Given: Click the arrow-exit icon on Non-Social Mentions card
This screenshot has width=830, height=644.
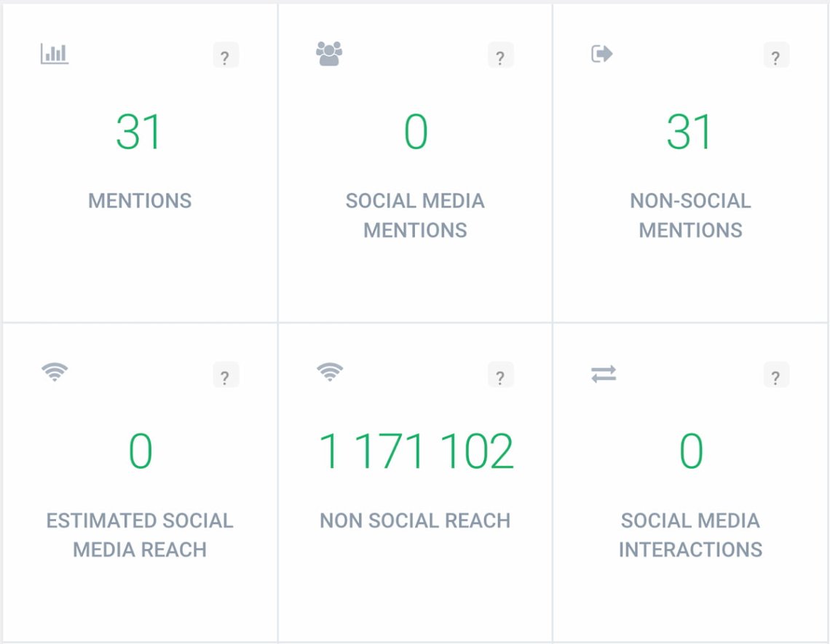Looking at the screenshot, I should coord(604,54).
